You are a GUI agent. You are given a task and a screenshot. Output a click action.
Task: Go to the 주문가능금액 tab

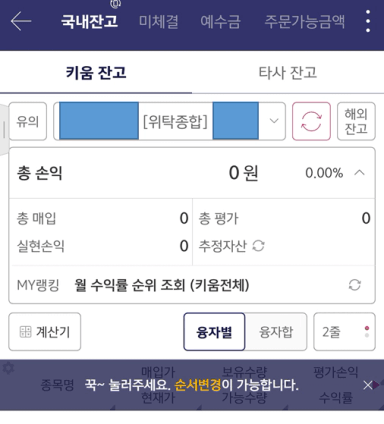304,22
